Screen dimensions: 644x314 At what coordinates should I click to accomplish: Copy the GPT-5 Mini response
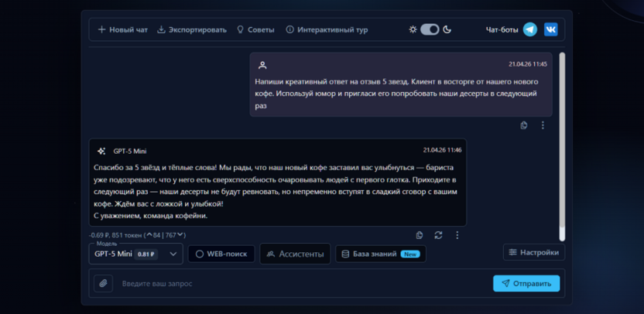(x=420, y=235)
